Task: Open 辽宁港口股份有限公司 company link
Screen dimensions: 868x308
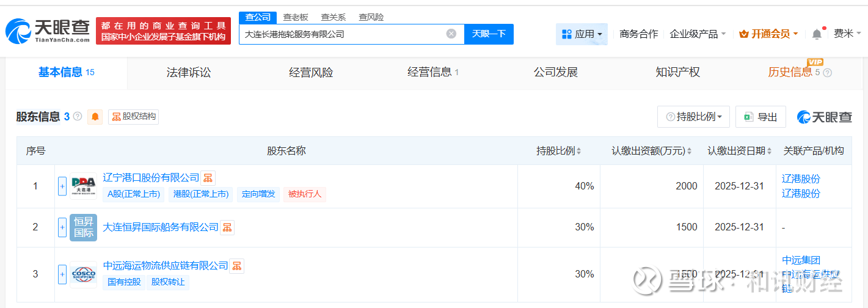Action: coord(151,178)
